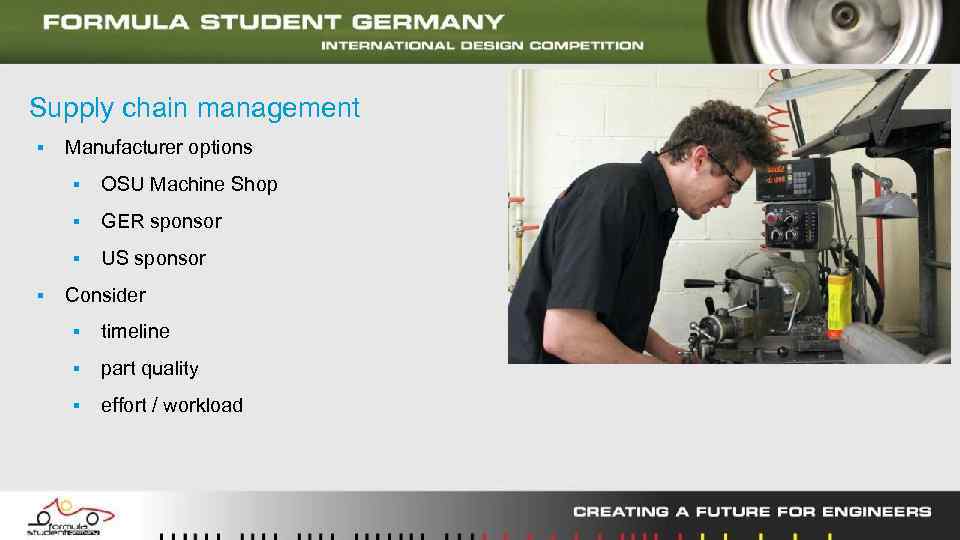This screenshot has width=960, height=540.
Task: Click the blue bullet marker before 'Manufacturer options'
Action: (40, 148)
